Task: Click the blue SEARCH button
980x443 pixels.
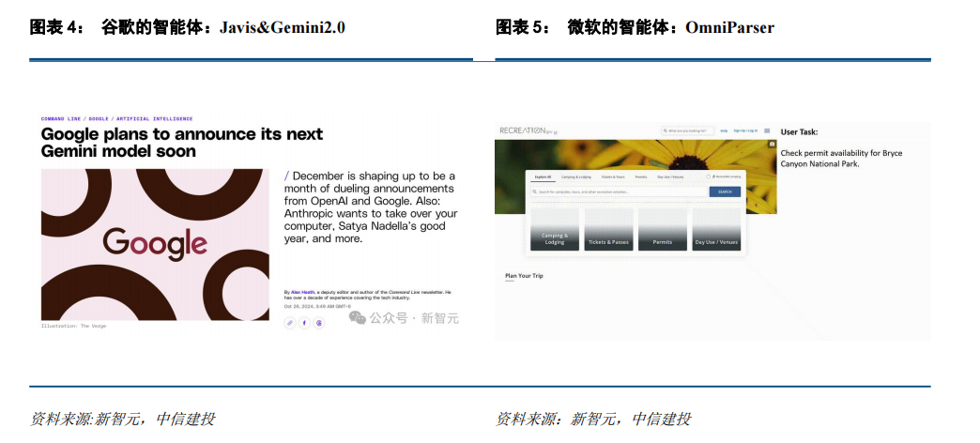Action: coord(725,191)
